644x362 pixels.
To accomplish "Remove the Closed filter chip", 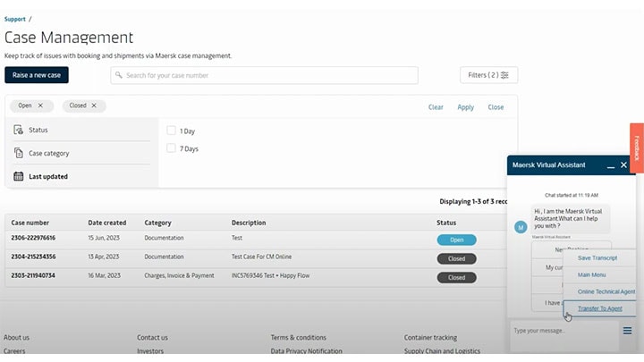I will point(93,105).
